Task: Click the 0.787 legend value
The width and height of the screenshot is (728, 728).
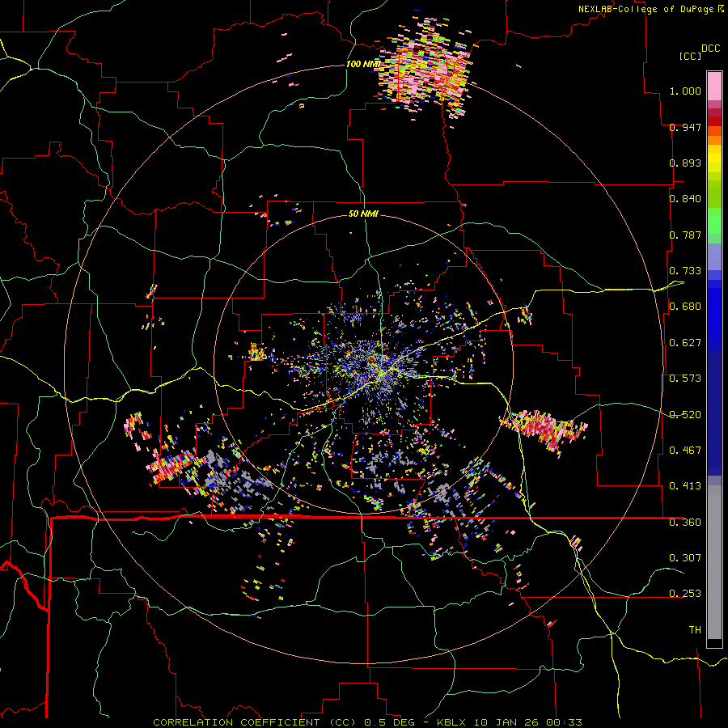Action: tap(685, 235)
